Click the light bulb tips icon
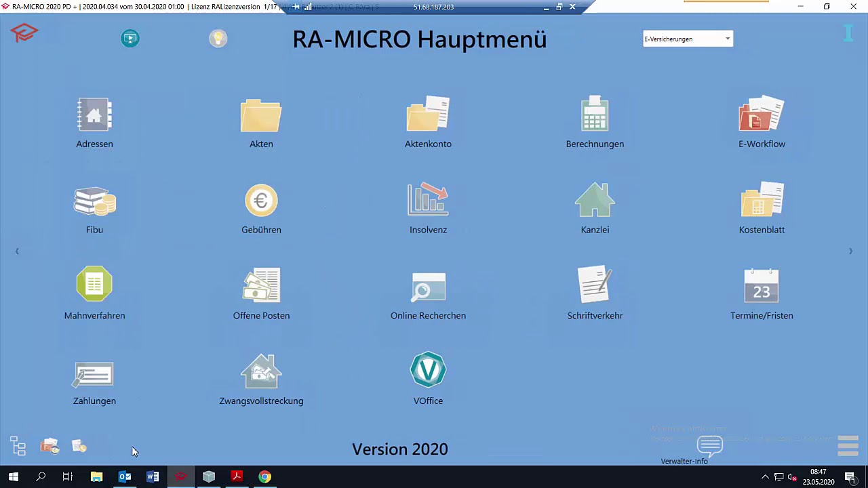868x488 pixels. 218,39
